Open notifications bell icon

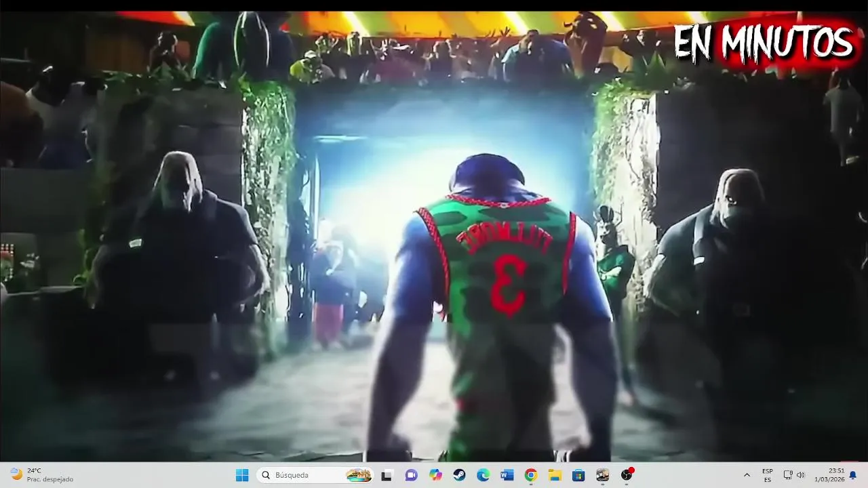tap(853, 475)
